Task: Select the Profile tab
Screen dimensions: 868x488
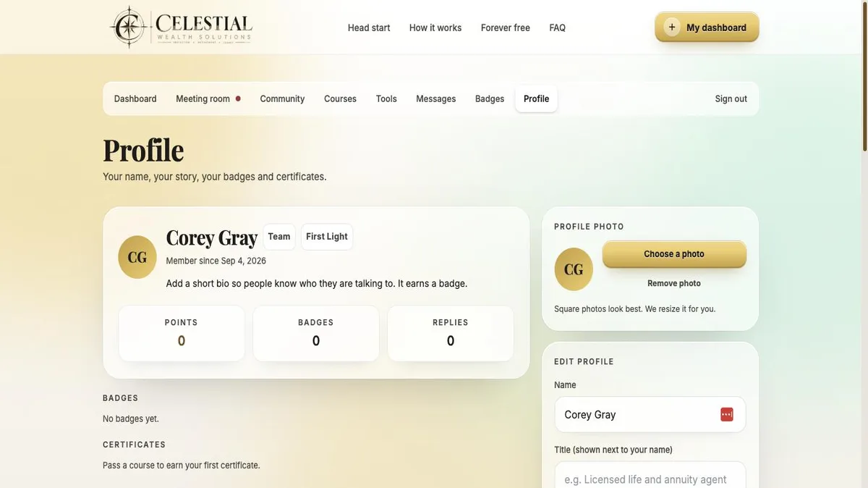Action: 537,98
